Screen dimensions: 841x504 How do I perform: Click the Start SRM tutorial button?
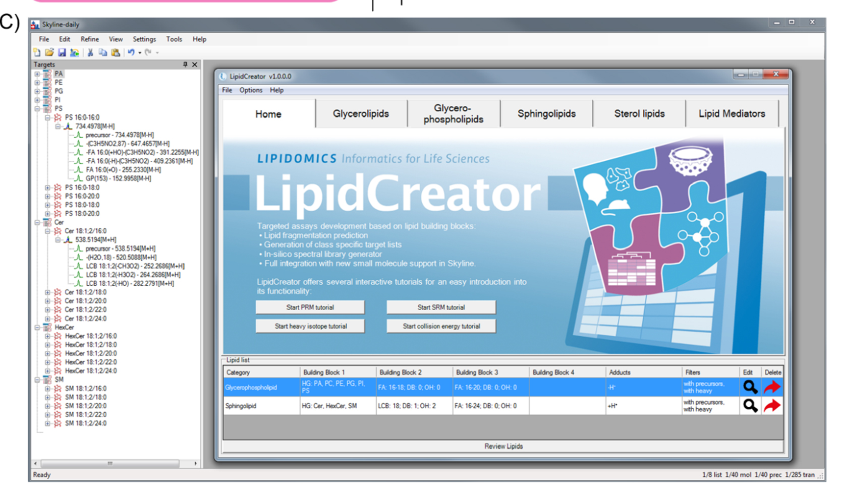(441, 307)
